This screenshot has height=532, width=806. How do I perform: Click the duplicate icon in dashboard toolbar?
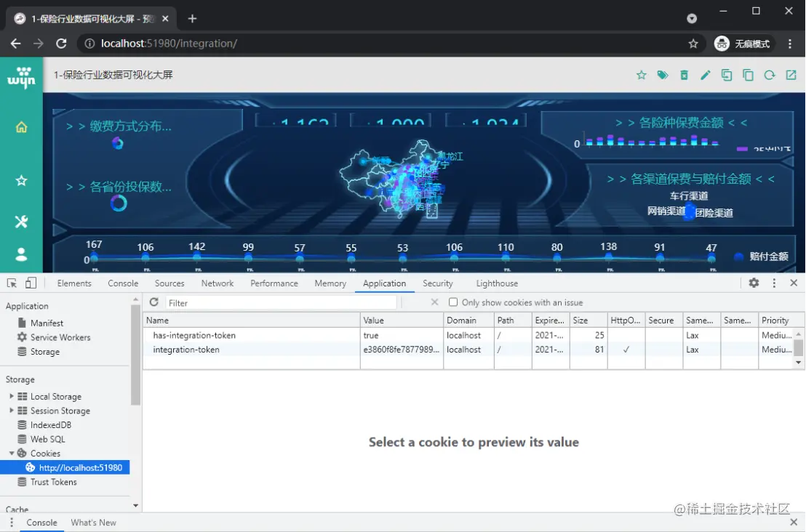click(x=726, y=76)
